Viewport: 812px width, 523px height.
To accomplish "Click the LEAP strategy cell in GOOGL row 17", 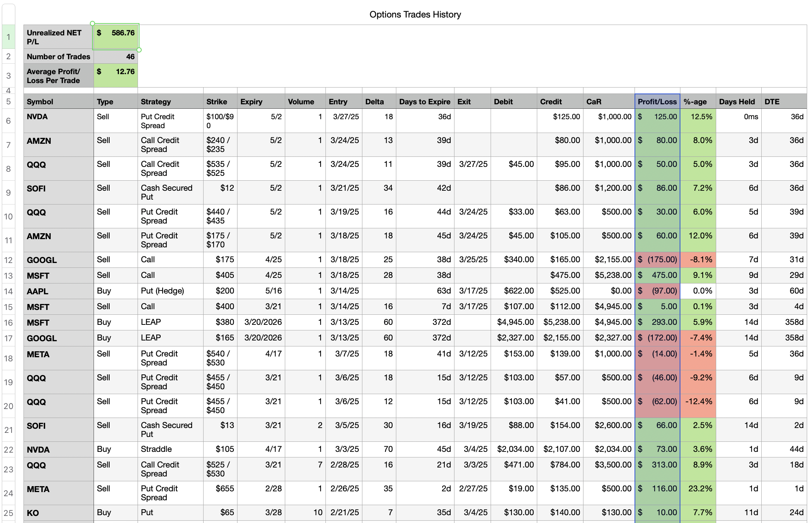I will tap(170, 338).
